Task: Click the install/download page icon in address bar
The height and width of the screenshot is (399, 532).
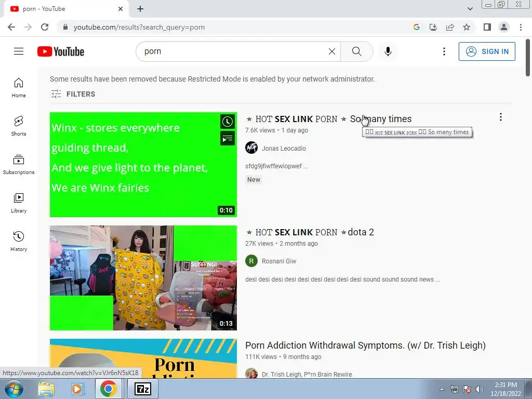Action: tap(433, 27)
